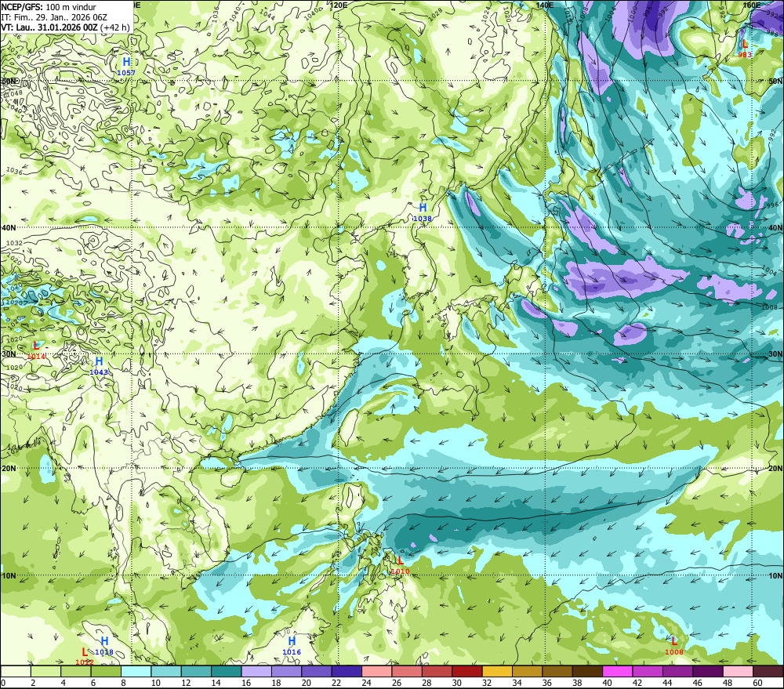The height and width of the screenshot is (689, 784).
Task: Click the legend value 10
Action: pos(155,683)
